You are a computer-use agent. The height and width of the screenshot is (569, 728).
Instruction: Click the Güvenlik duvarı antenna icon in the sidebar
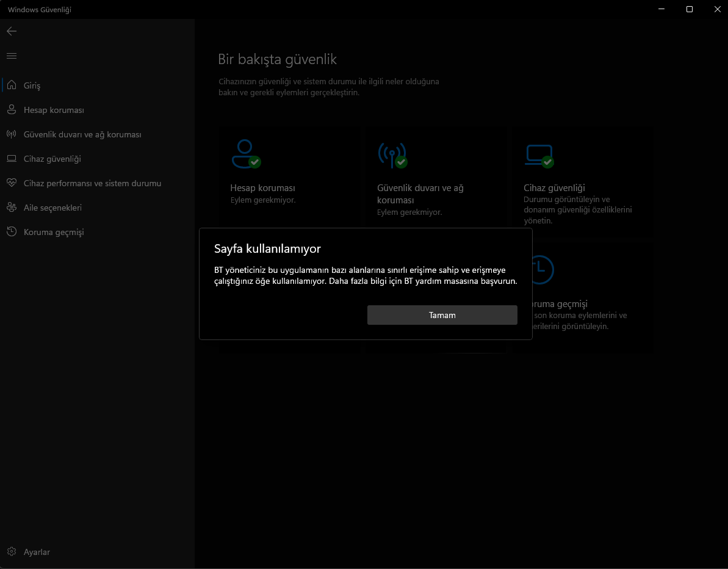(12, 134)
